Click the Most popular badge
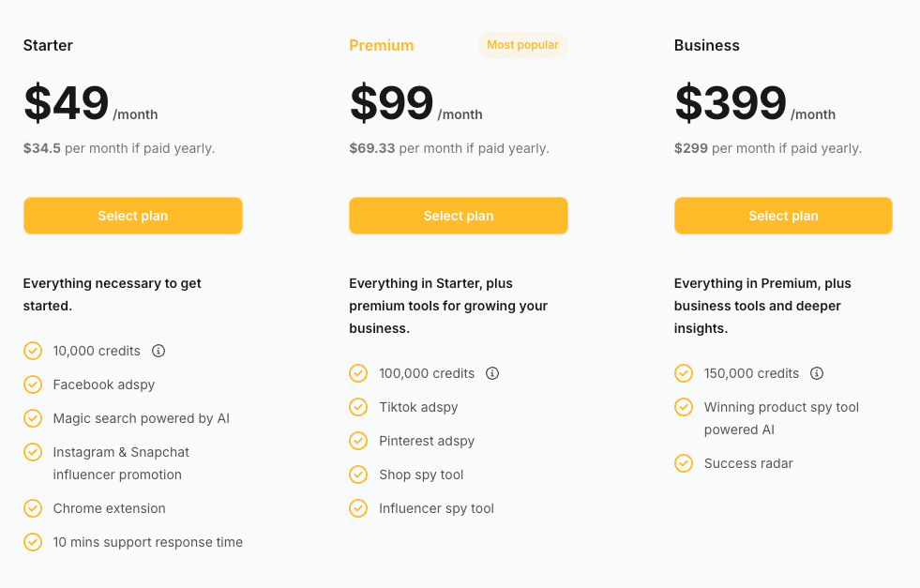 [522, 45]
